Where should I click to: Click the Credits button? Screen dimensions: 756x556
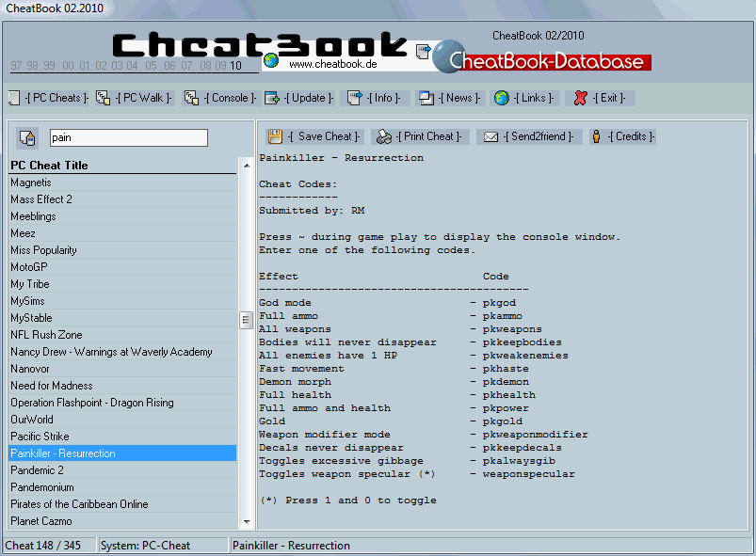623,136
